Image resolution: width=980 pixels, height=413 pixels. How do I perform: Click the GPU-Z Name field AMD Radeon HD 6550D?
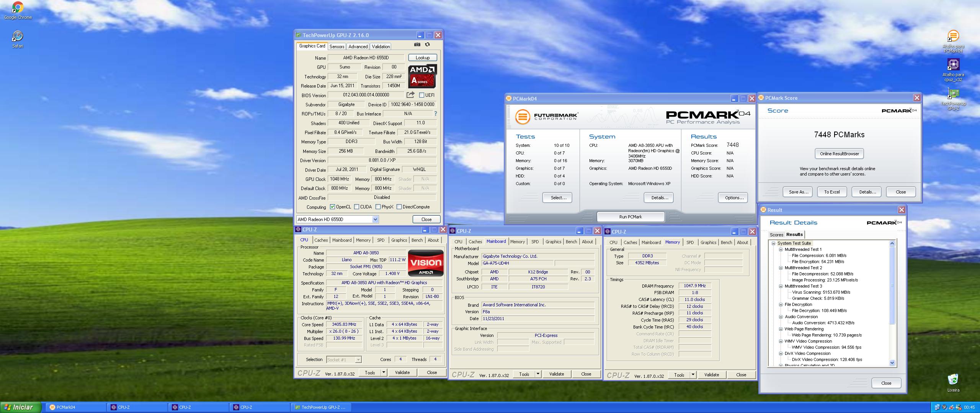[366, 58]
